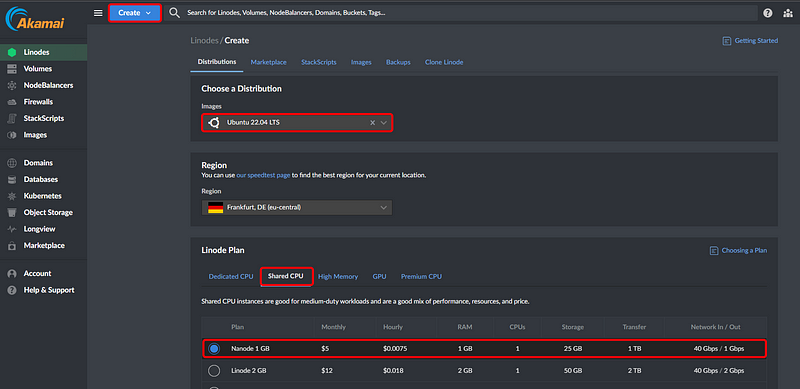
Task: Open the hamburger navigation menu icon
Action: tap(98, 13)
